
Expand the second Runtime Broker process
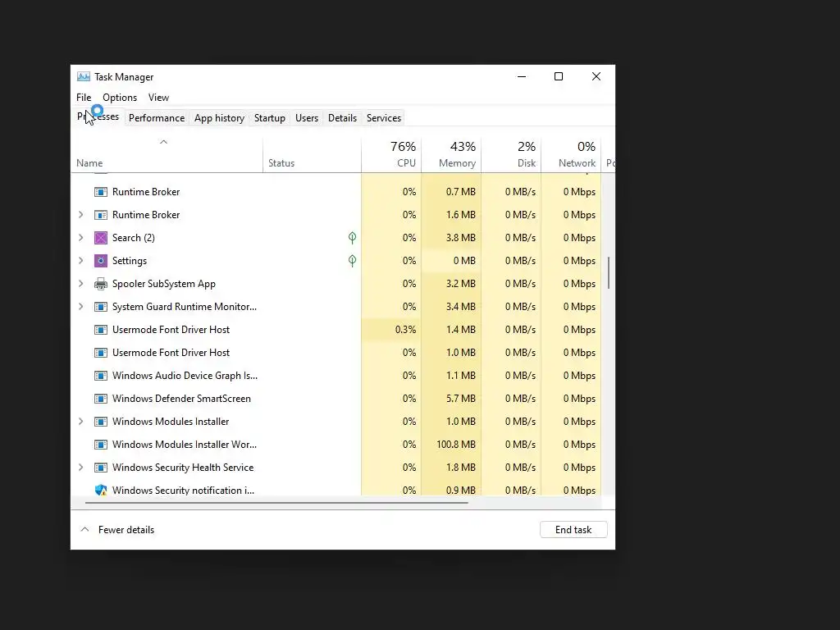click(x=81, y=215)
